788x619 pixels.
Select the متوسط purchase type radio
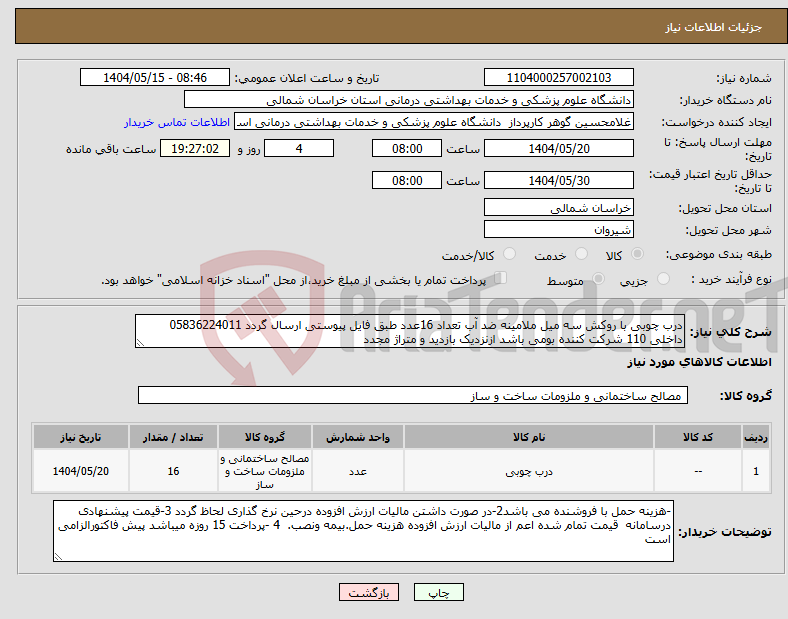pos(599,278)
